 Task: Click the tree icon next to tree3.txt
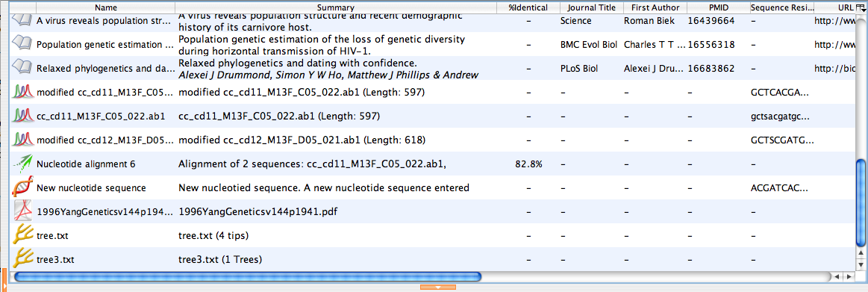coord(22,259)
